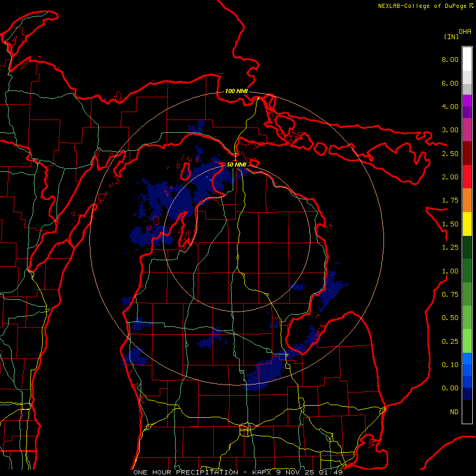Viewport: 476px width, 476px height.
Task: Click the KAPX radar site identifier
Action: click(262, 472)
